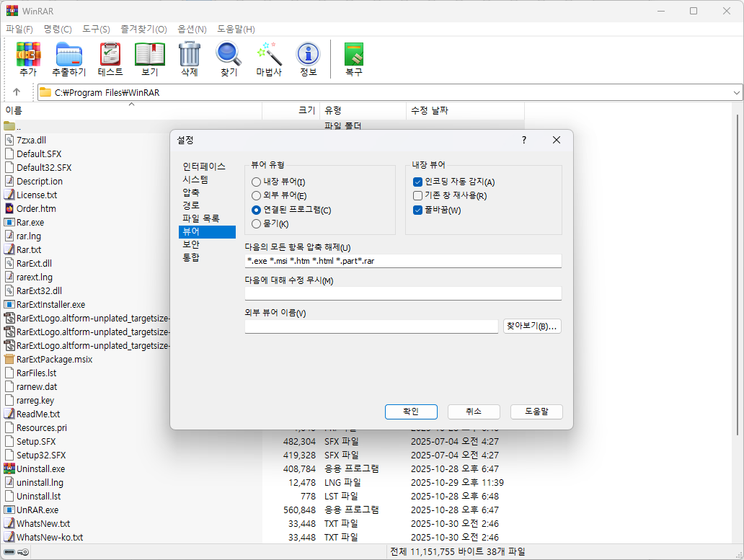The width and height of the screenshot is (744, 560).
Task: Click the 외부 뷰어 이름(V) input field
Action: point(371,326)
